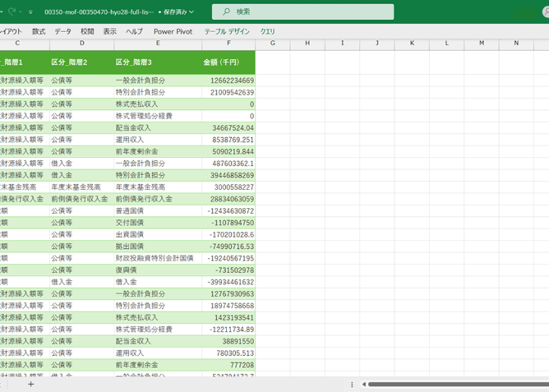Select cell with value -39934461632

(229, 282)
